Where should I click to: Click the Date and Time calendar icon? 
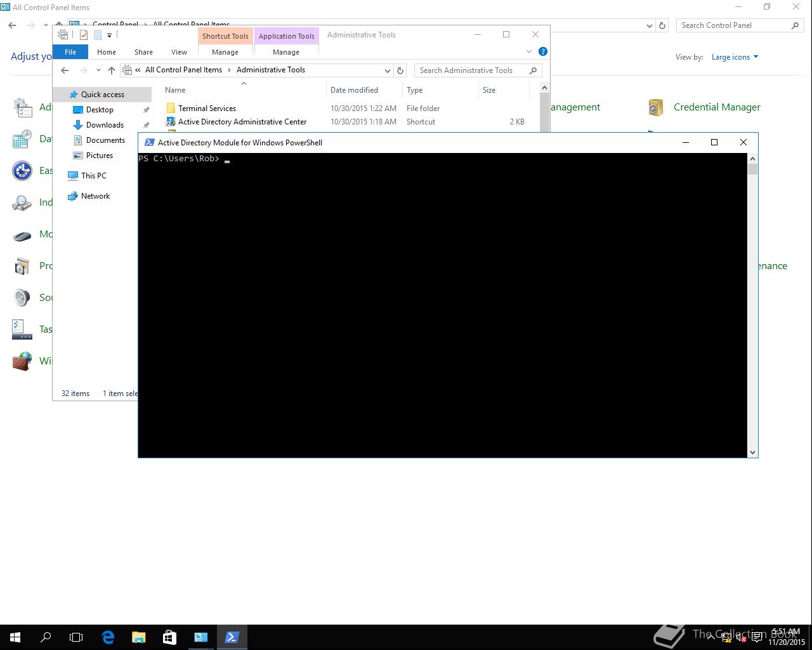click(x=22, y=139)
